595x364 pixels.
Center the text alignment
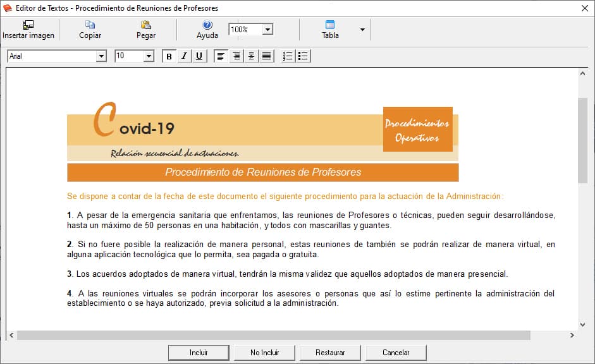251,56
